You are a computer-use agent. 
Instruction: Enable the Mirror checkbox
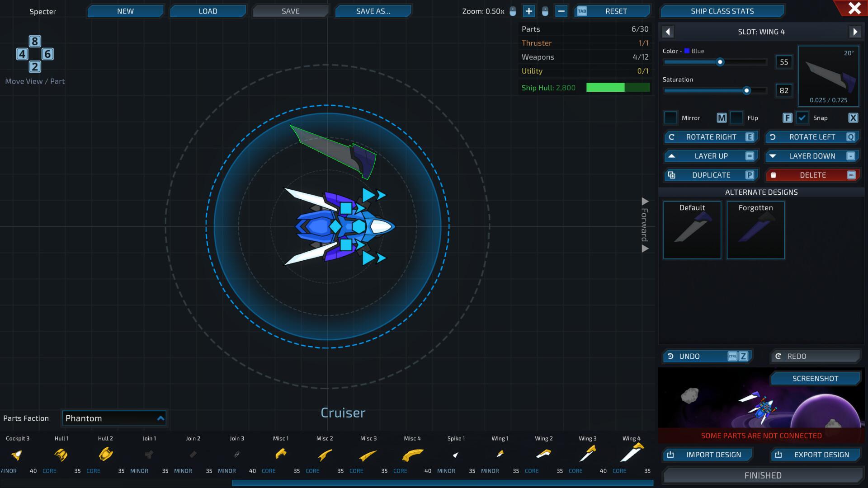(670, 117)
